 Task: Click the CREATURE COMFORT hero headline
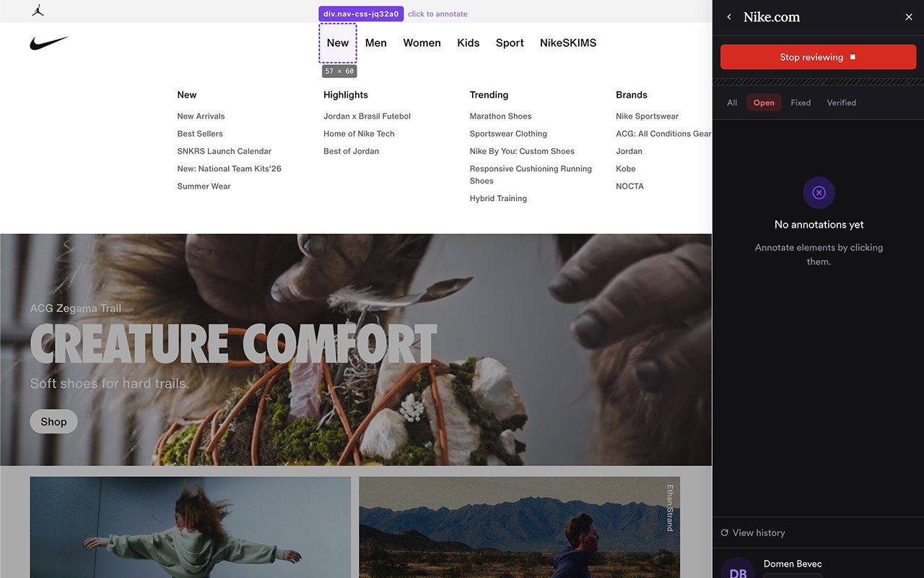tap(233, 344)
